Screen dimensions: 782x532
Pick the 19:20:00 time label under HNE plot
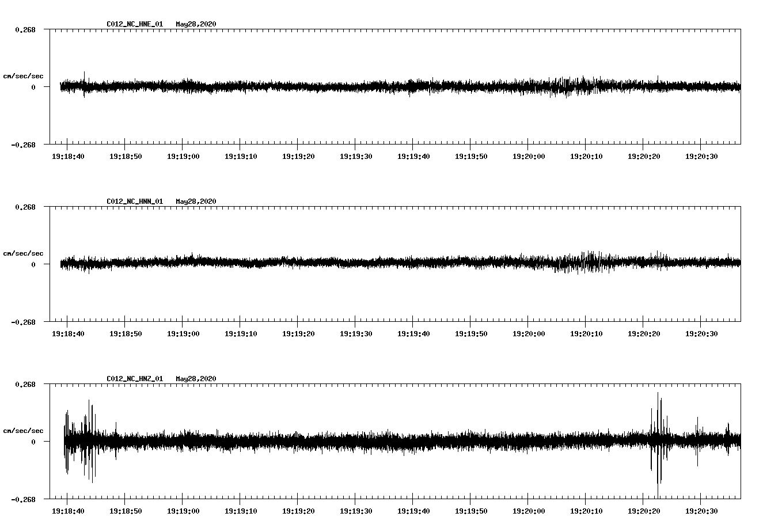pyautogui.click(x=529, y=156)
